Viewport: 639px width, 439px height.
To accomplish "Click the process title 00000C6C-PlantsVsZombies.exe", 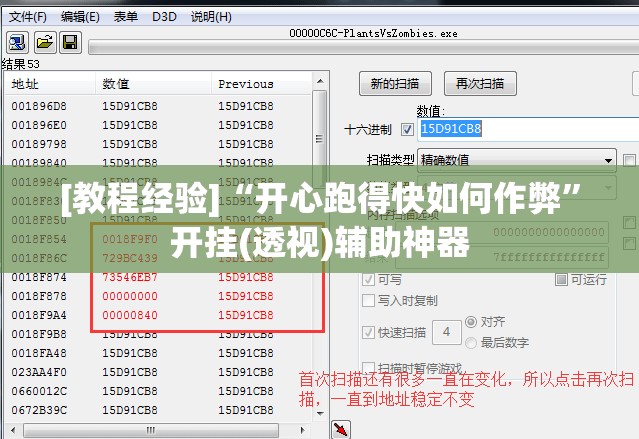I will tap(373, 33).
